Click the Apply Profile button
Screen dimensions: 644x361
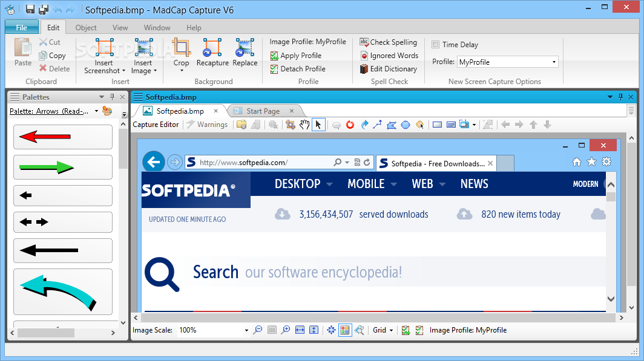[x=296, y=56]
